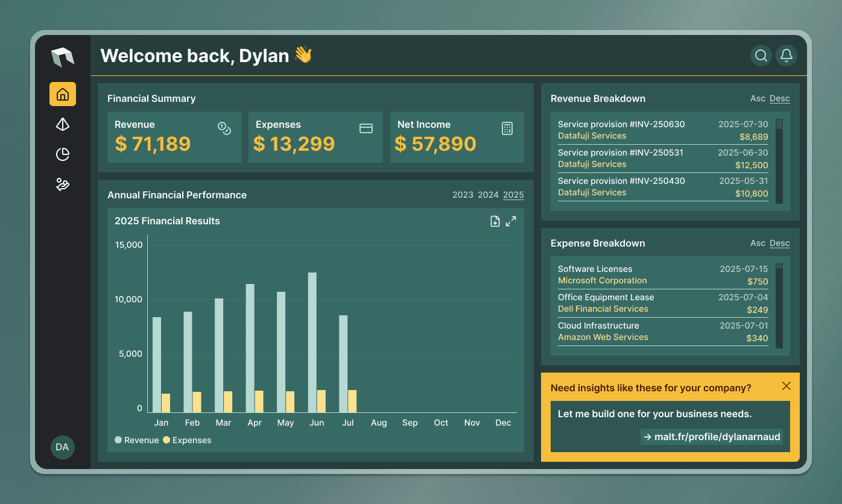Select invoice #INV-250430 row

tap(663, 187)
